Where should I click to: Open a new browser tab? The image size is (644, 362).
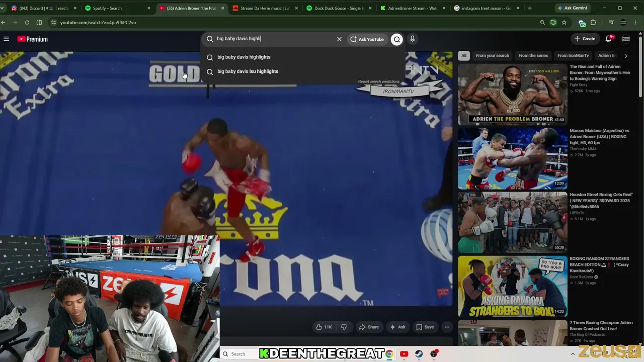530,8
